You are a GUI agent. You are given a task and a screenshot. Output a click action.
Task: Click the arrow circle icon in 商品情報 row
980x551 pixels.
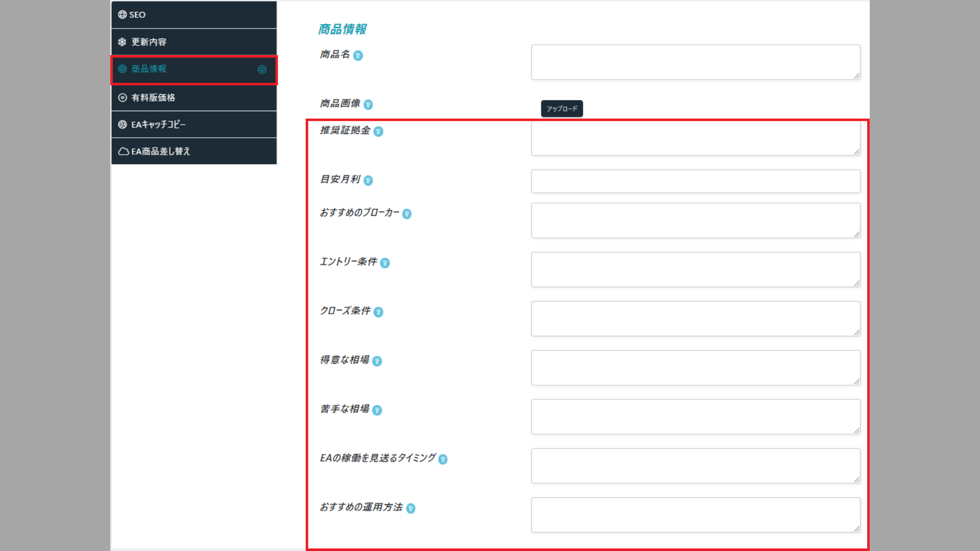tap(262, 69)
